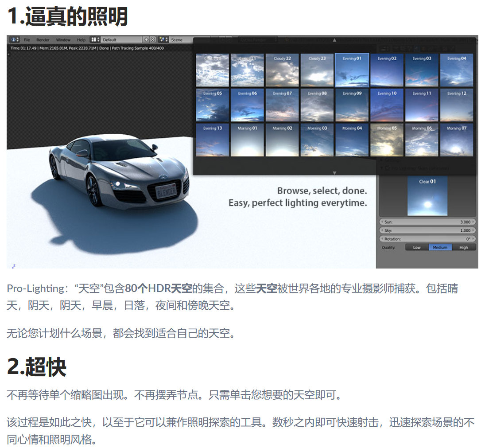This screenshot has width=481, height=448.
Task: Select the Cloudy 23 sky thumbnail
Action: [x=317, y=70]
